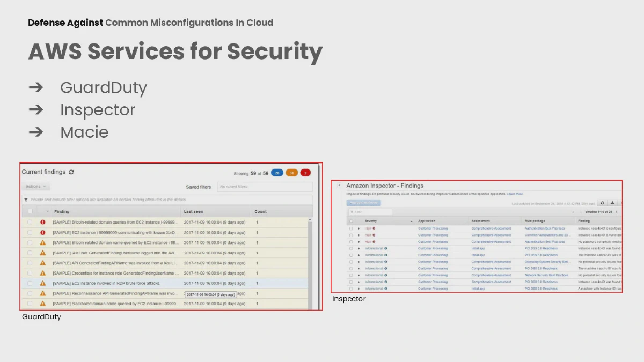Open the severity sort arrow beside Finding header

pyautogui.click(x=47, y=211)
